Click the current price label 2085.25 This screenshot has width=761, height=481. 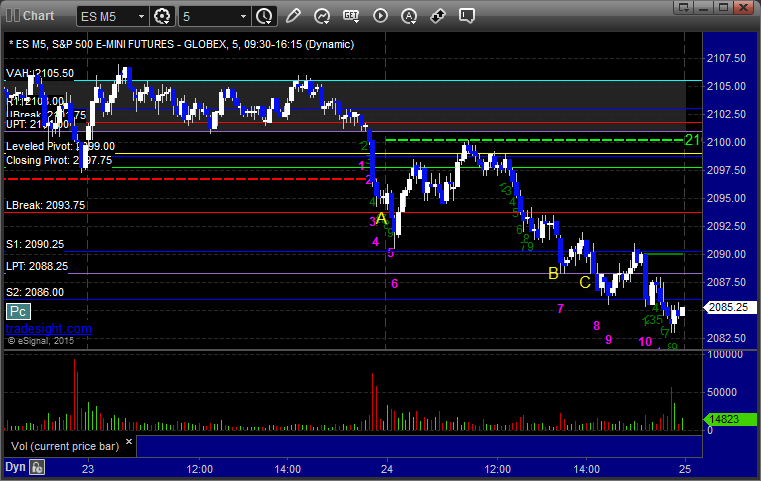728,307
